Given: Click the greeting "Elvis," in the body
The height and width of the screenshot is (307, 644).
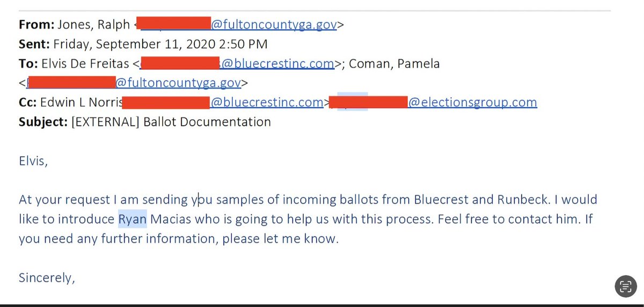Looking at the screenshot, I should point(33,161).
